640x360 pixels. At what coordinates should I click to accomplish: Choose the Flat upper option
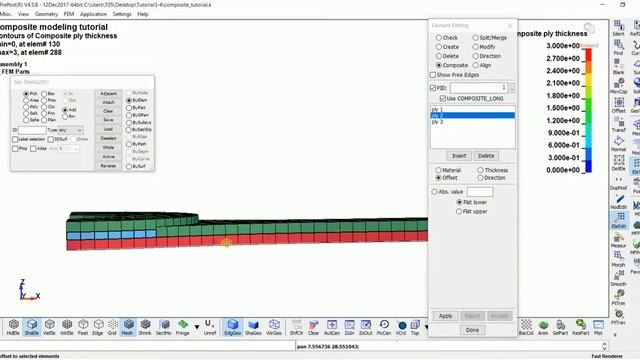tap(459, 211)
